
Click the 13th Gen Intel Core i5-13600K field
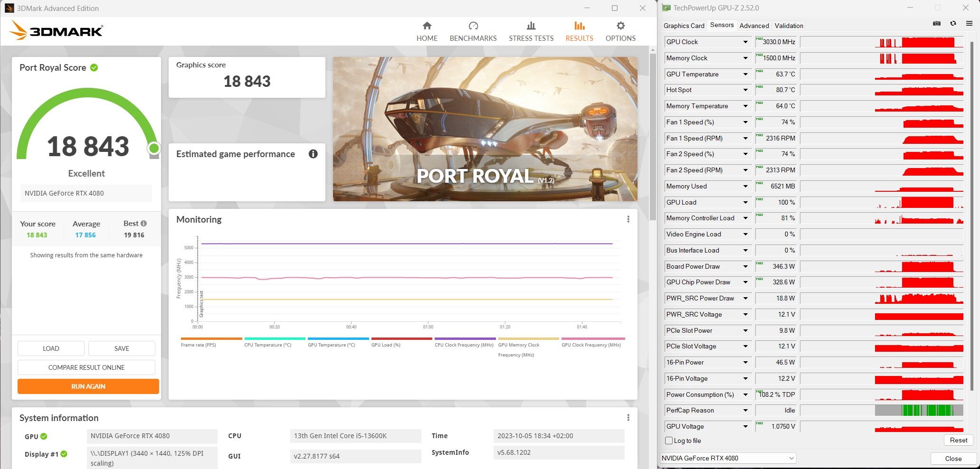tap(355, 436)
